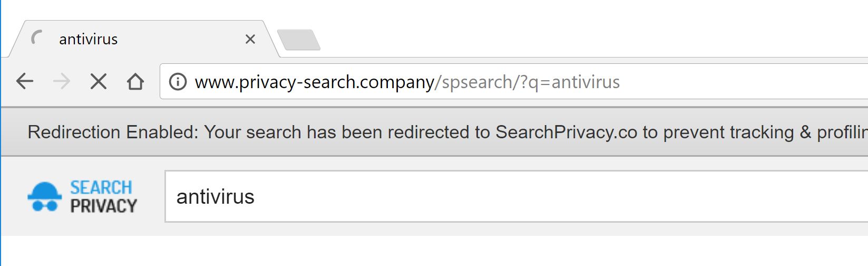Click the Search Privacy spy hat logo
Image resolution: width=868 pixels, height=266 pixels.
point(44,196)
